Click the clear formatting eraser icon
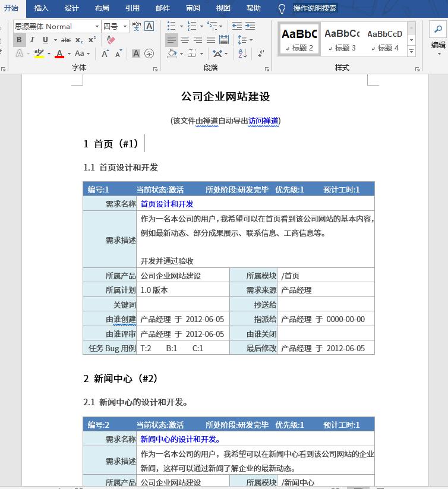Screen dimensions: 448x489 pos(111,40)
